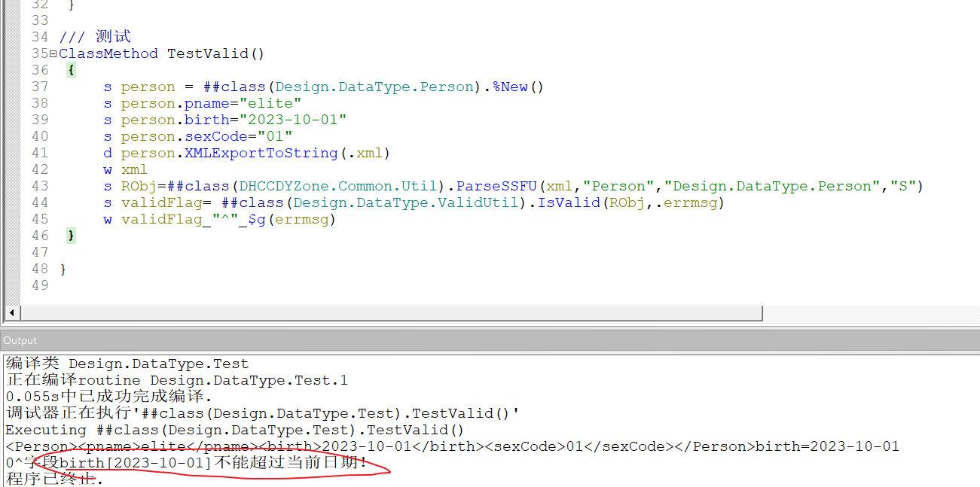
Task: Click the "编译类 Design.DataType.Test" output line
Action: pyautogui.click(x=127, y=364)
